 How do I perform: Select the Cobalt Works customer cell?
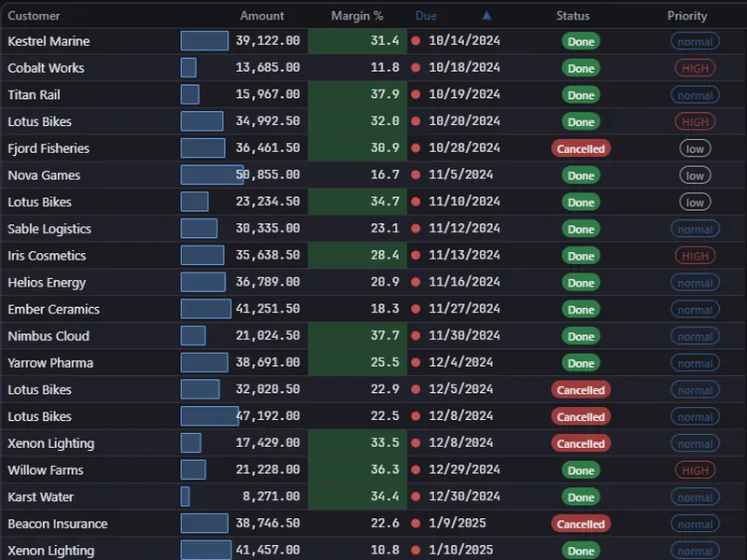pos(46,68)
